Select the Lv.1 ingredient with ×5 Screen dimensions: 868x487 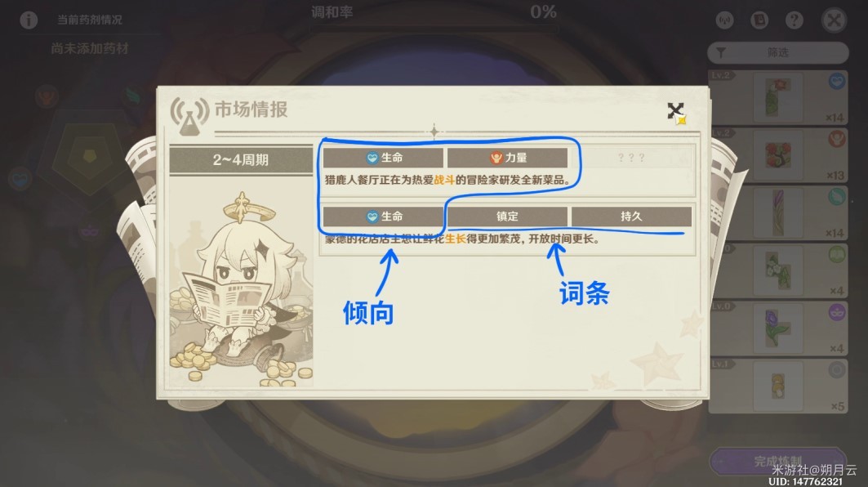(x=777, y=386)
